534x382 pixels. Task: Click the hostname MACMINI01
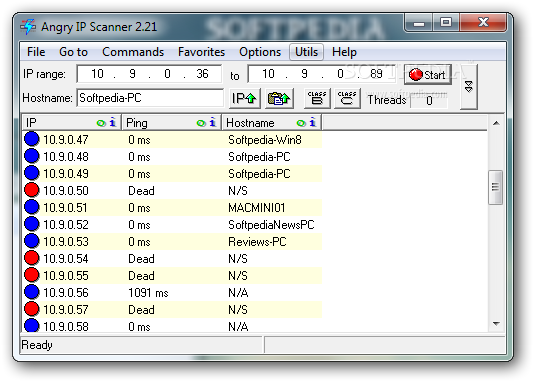(x=257, y=208)
